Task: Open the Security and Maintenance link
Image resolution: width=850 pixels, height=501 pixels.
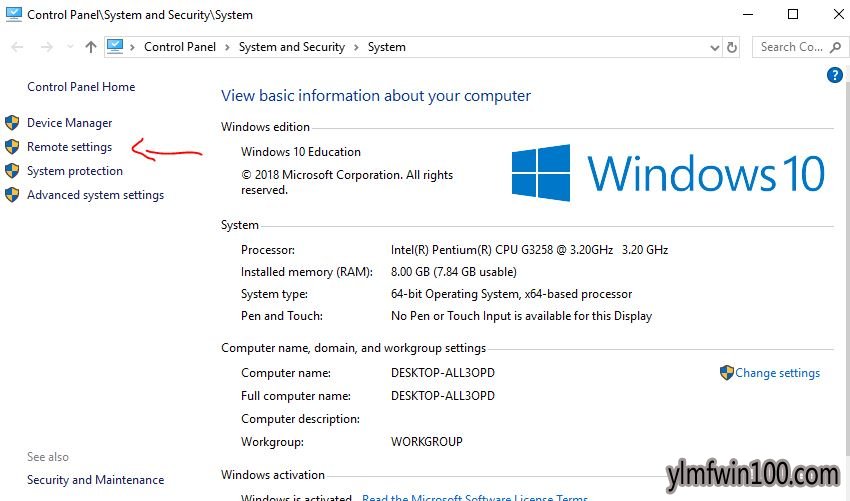Action: point(95,480)
